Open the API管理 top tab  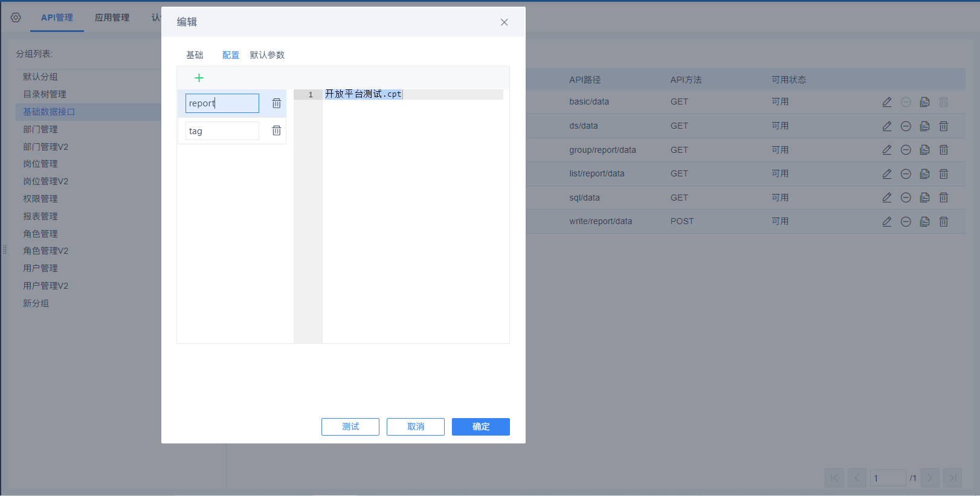(x=57, y=18)
